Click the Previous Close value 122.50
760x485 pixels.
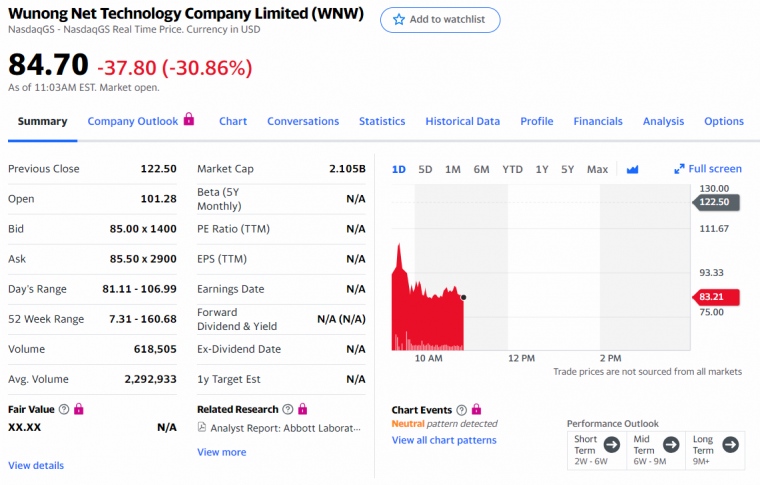[158, 169]
